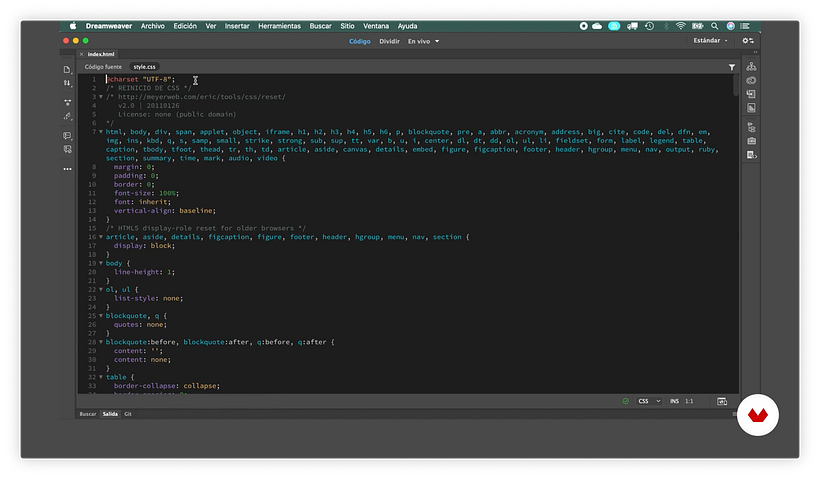This screenshot has height=479, width=820.
Task: Click the filter funnel icon above code
Action: (732, 67)
